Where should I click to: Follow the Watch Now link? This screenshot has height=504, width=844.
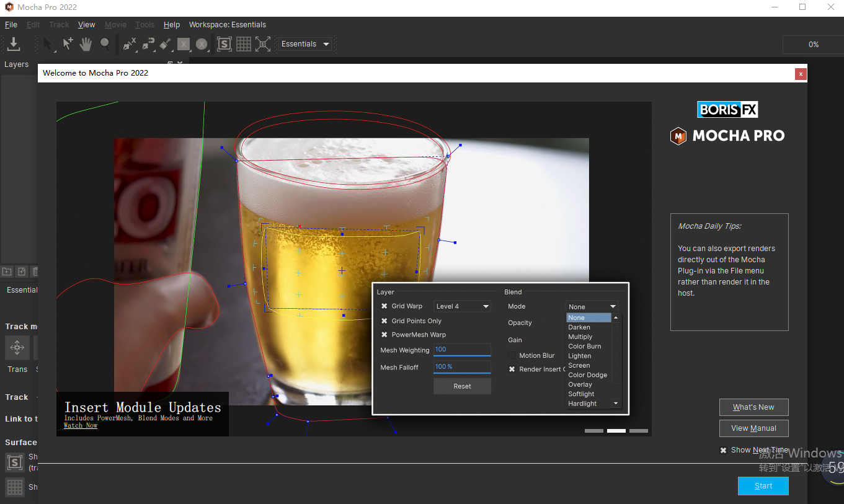(x=81, y=425)
